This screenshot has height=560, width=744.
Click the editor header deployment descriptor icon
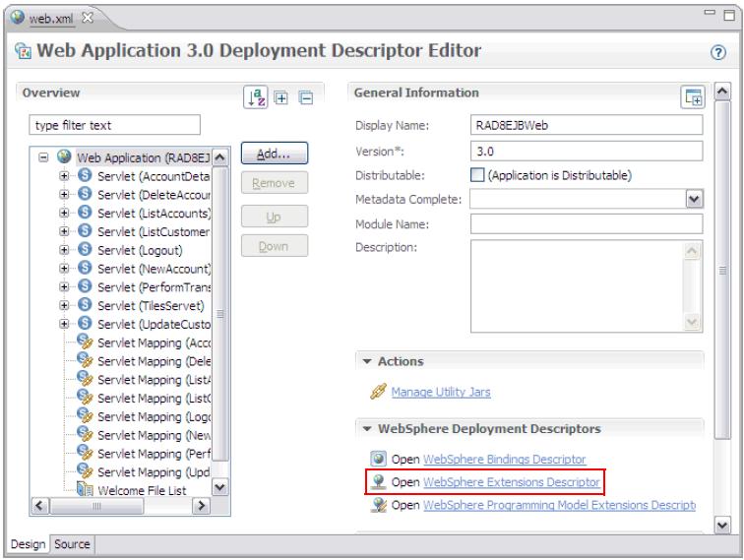click(x=23, y=51)
